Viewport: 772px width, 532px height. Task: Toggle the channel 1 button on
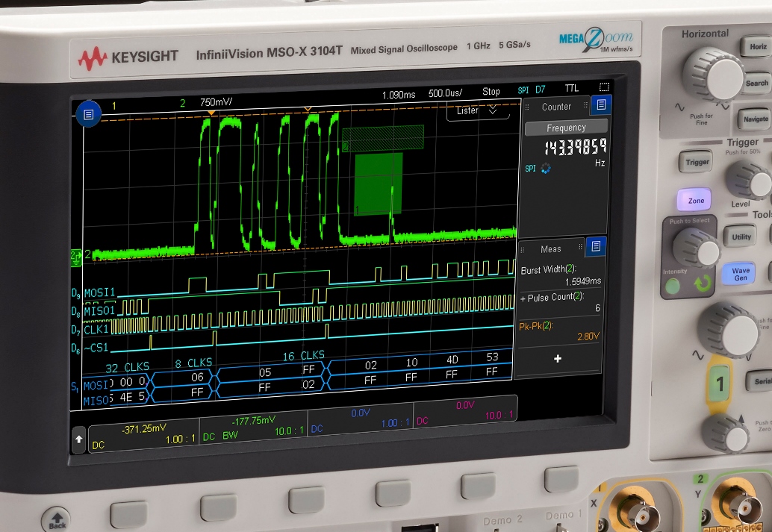[x=720, y=384]
